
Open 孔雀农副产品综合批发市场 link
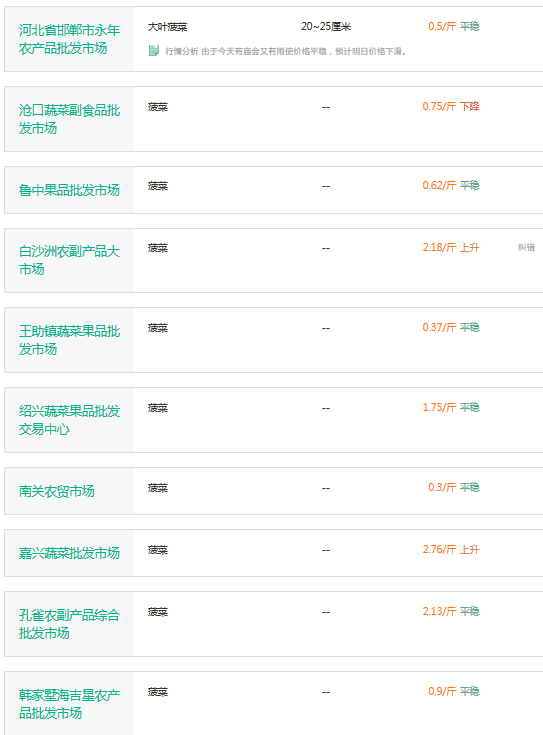point(69,624)
